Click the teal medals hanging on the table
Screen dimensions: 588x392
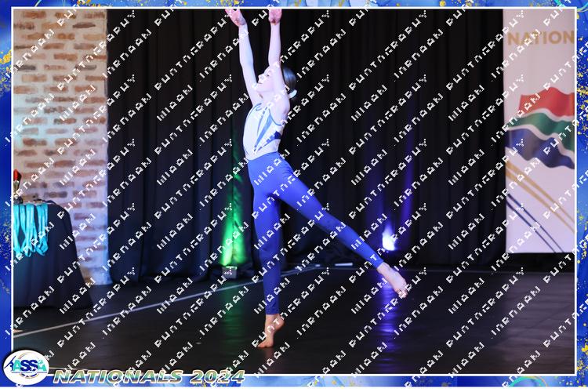[x=31, y=227]
